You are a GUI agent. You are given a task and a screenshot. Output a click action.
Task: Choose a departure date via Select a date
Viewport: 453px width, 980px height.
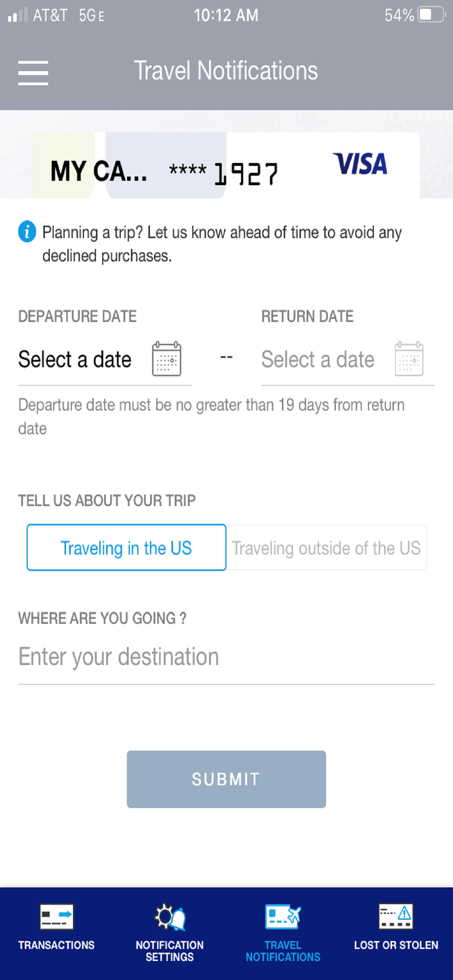[x=75, y=359]
